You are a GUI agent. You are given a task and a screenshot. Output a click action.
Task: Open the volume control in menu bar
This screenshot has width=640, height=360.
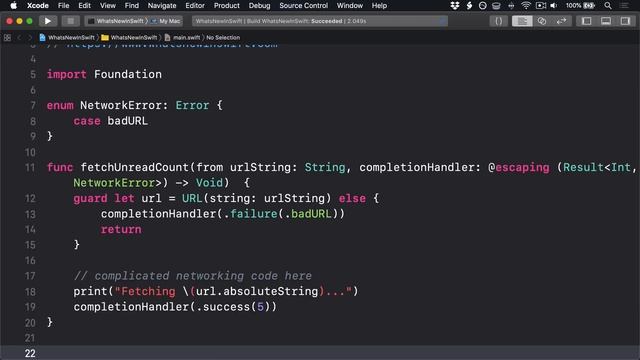tap(554, 5)
